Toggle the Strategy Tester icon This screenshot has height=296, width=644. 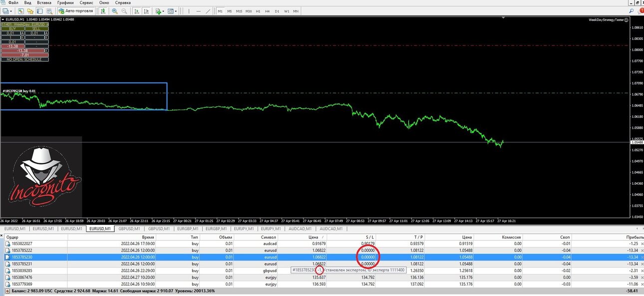coord(49,11)
